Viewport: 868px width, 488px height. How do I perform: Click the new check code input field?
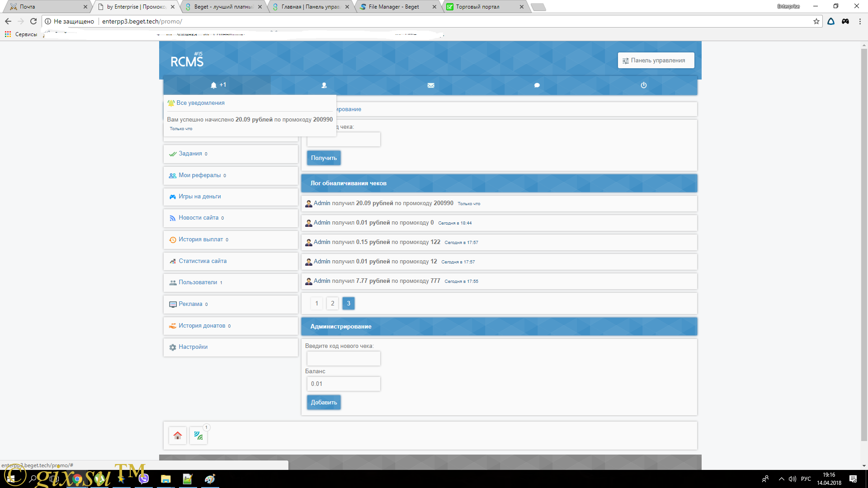(344, 358)
